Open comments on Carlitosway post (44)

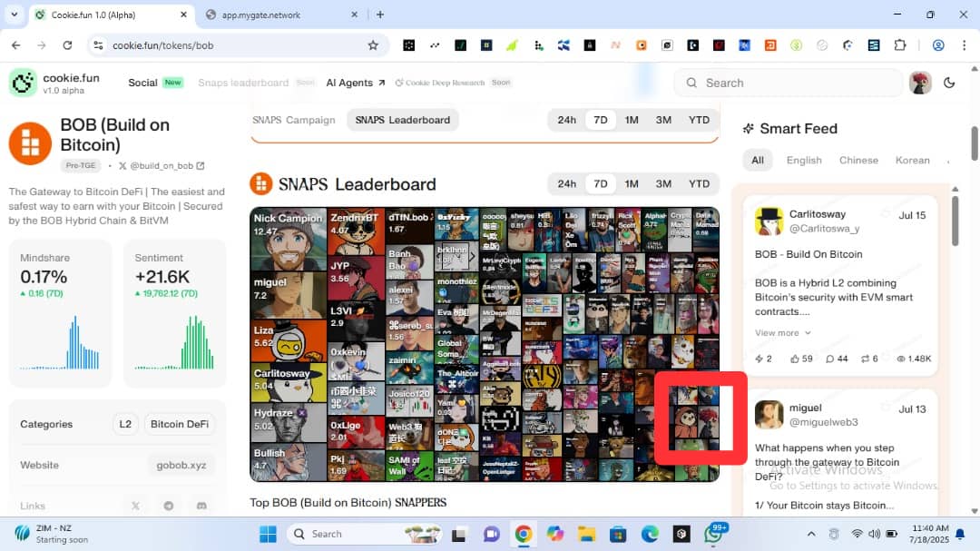point(837,359)
